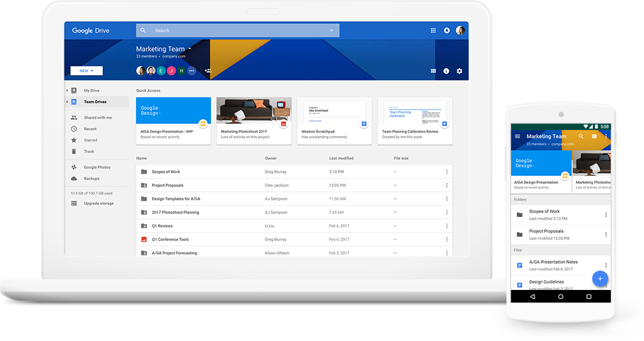Screen dimensions: 644x341
Task: Open AIGA Design Presentation card on phone
Action: click(541, 172)
